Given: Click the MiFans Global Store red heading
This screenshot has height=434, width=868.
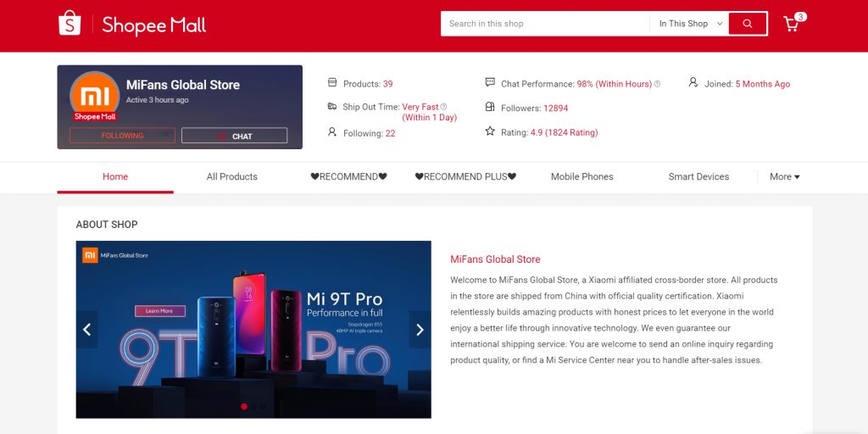Looking at the screenshot, I should (495, 259).
